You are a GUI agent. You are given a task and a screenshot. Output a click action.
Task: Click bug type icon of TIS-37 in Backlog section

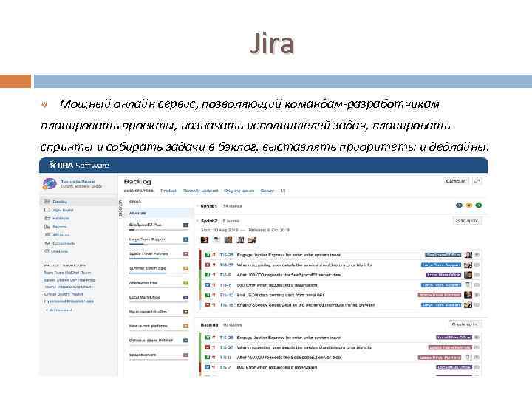207,347
